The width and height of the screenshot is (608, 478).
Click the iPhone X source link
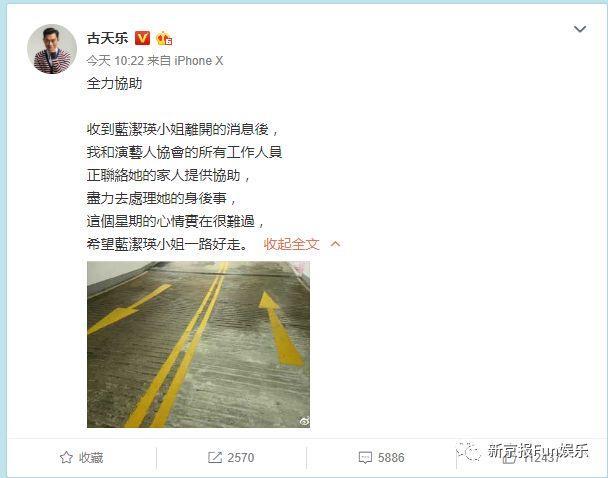point(199,60)
